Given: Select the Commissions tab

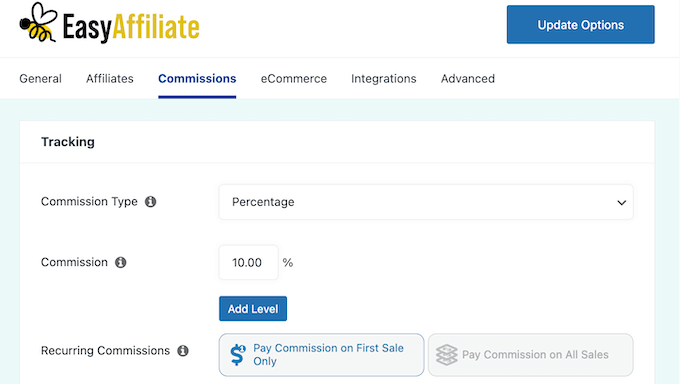Looking at the screenshot, I should coord(197,79).
